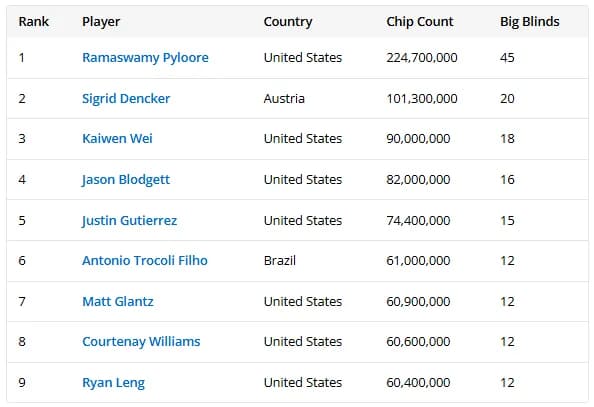Viewport: 594px width, 407px height.
Task: Click the Brazil country cell
Action: [280, 260]
